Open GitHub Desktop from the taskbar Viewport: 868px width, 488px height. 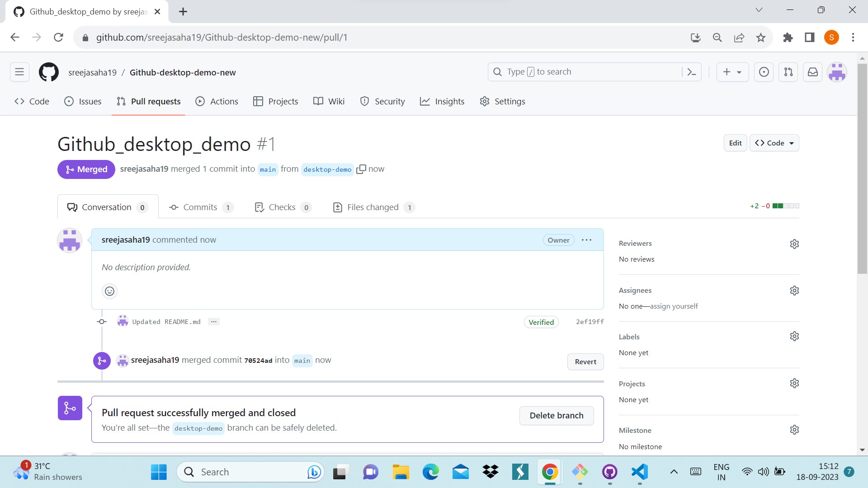(x=609, y=472)
